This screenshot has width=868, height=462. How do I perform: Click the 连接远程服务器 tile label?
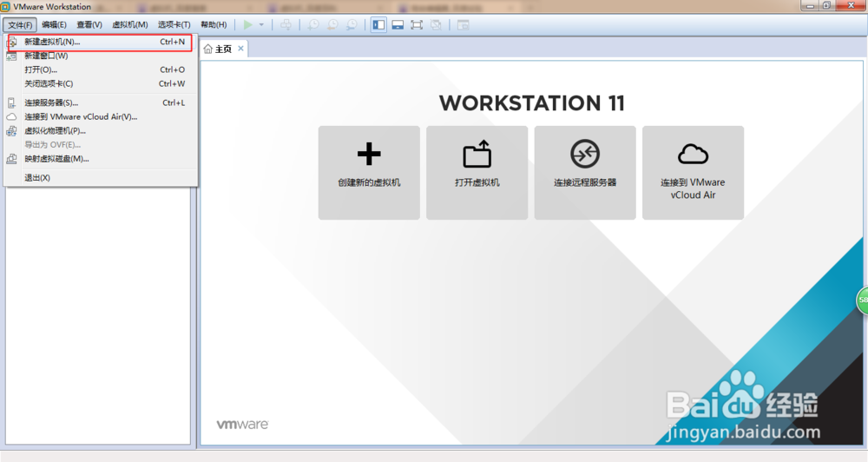pyautogui.click(x=585, y=182)
